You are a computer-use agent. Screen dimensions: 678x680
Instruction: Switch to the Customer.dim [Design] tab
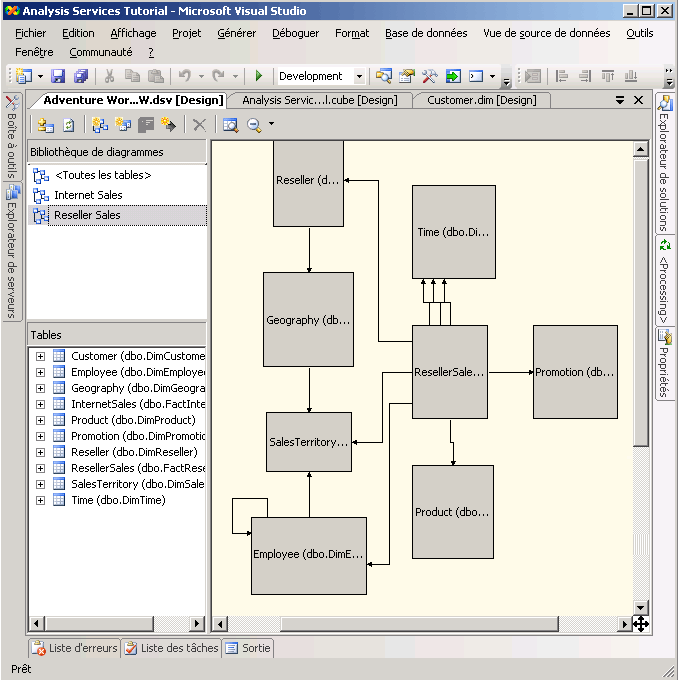481,100
